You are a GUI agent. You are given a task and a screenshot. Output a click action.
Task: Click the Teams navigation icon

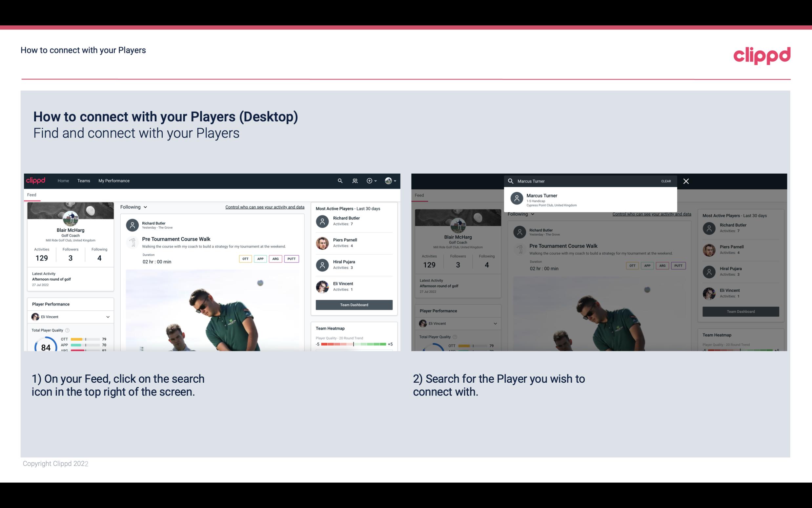point(83,180)
